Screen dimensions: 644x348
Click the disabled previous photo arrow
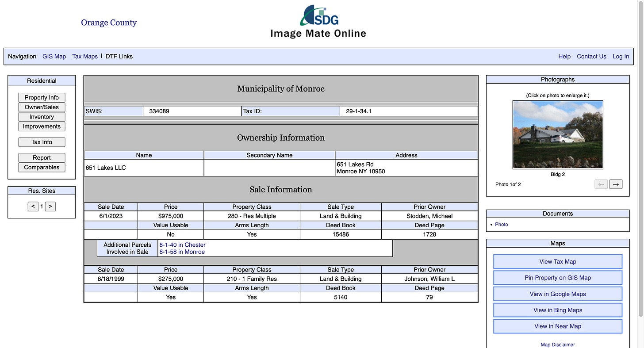(x=601, y=184)
